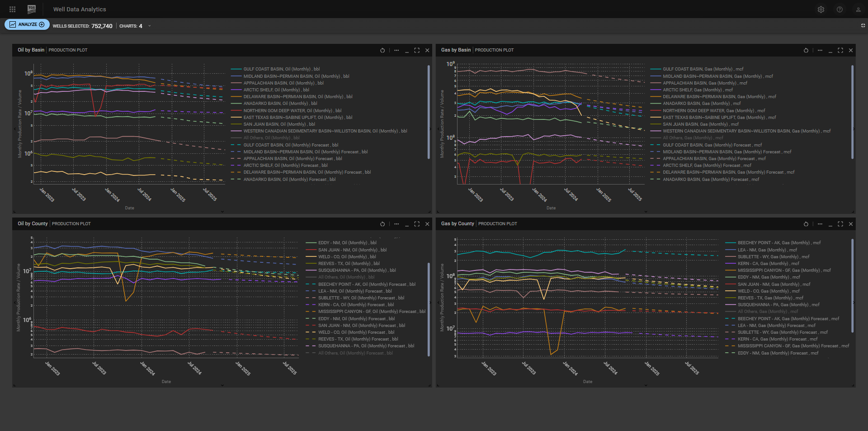Viewport: 868px width, 431px height.
Task: Open more options for Gas by Basin
Action: 820,50
